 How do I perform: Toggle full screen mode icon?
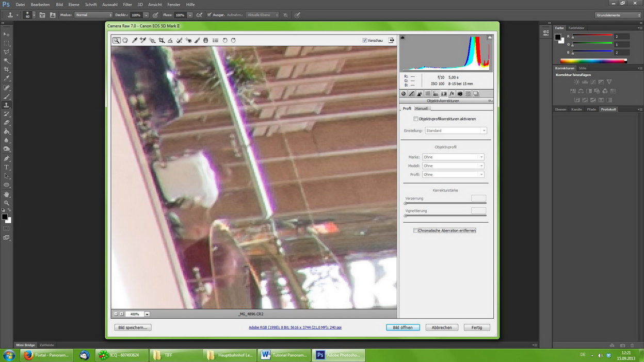391,40
